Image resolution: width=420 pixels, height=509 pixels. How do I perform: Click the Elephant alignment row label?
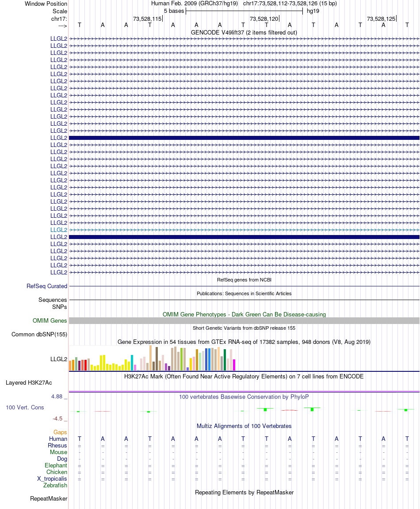point(56,465)
